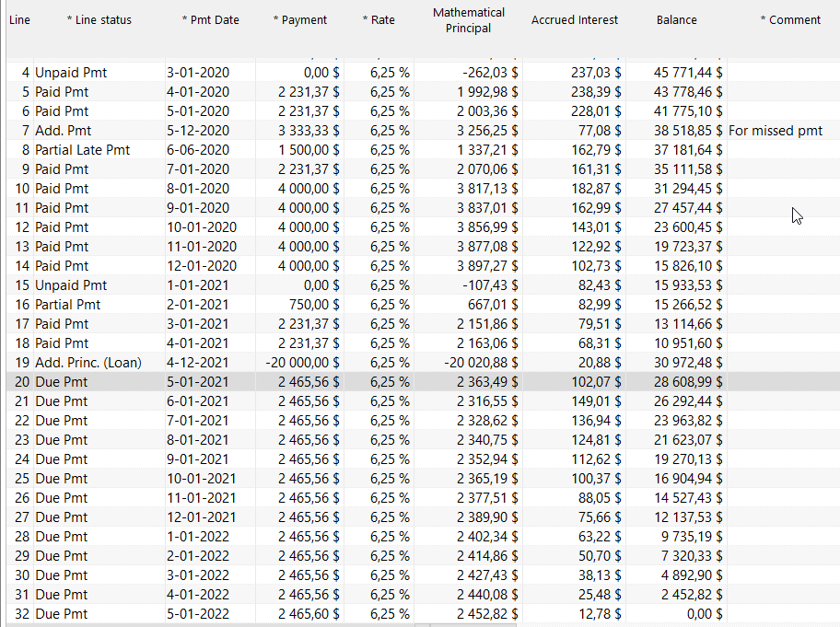Select accrued interest 122,92 $ cell
Viewport: 840px width, 627px height.
[575, 247]
